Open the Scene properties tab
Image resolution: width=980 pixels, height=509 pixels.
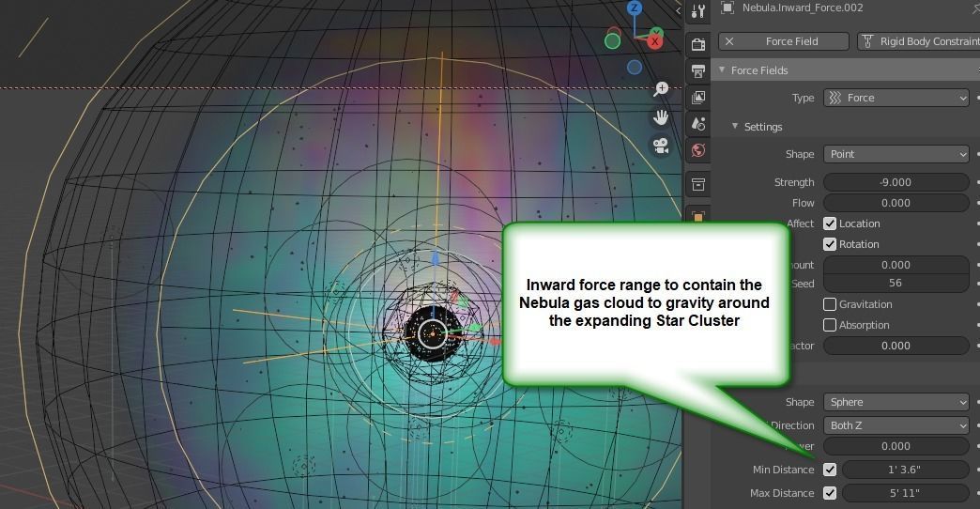[x=698, y=124]
